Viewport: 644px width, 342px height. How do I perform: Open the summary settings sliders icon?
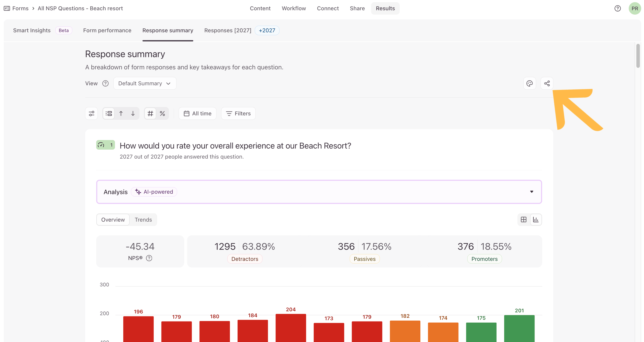pyautogui.click(x=91, y=113)
